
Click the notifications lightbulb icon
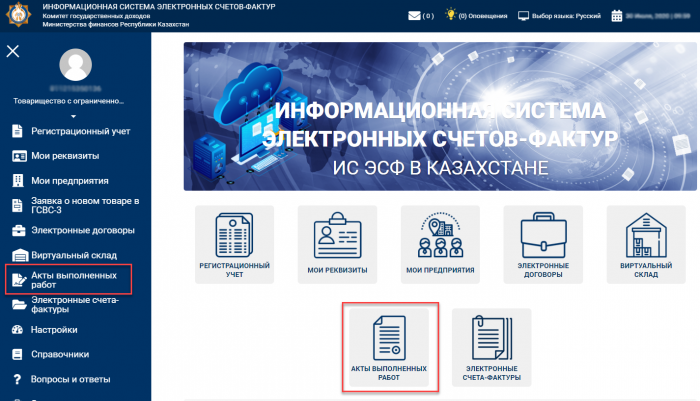449,16
